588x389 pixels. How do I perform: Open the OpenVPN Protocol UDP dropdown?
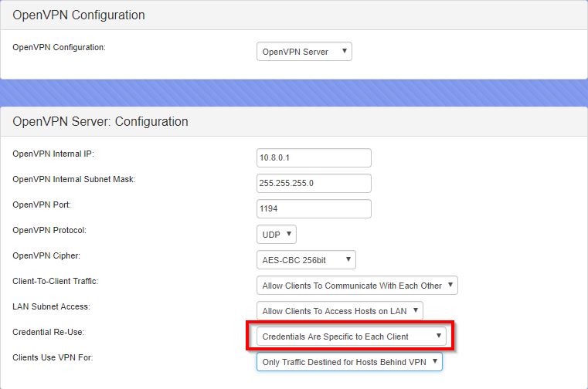click(x=277, y=234)
